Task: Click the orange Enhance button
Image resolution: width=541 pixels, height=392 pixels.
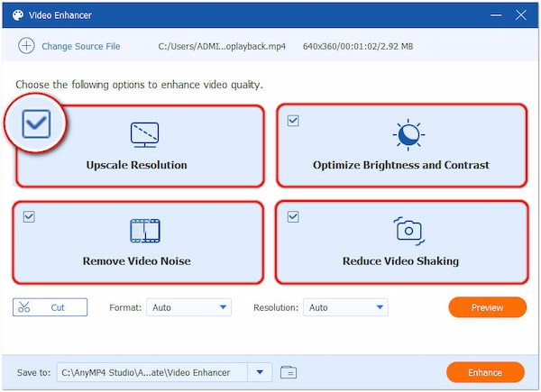Action: (486, 372)
